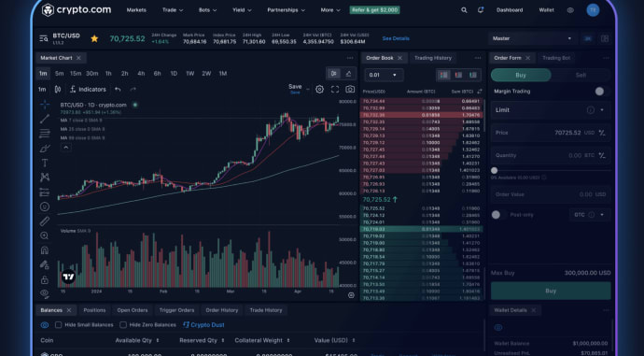Switch to Positions tab
Image resolution: width=644 pixels, height=356 pixels.
click(94, 310)
